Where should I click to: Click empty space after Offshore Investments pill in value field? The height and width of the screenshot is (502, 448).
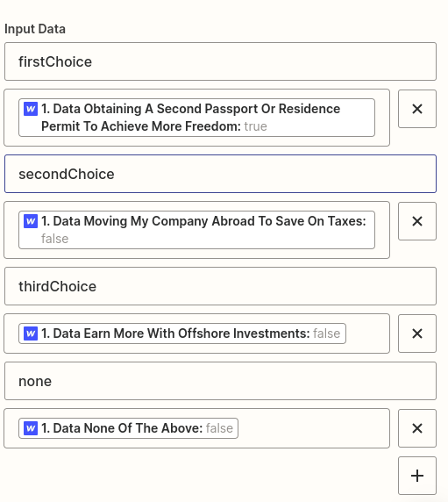(x=367, y=333)
